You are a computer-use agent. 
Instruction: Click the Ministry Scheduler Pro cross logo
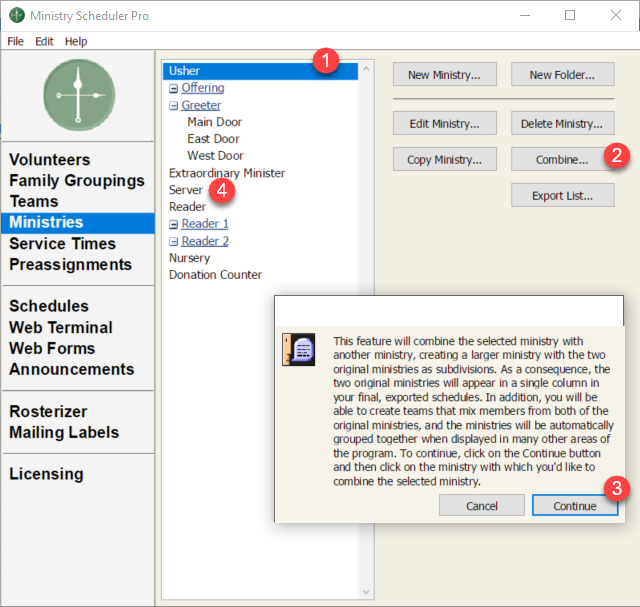coord(78,94)
